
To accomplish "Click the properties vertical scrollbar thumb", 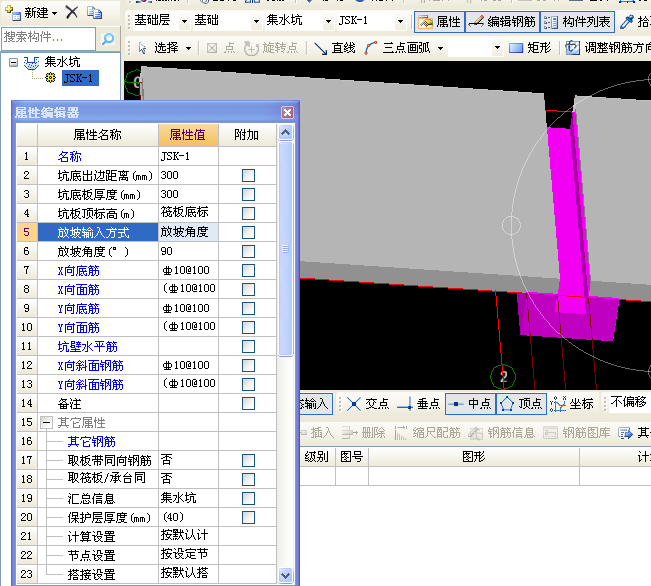I will point(286,249).
